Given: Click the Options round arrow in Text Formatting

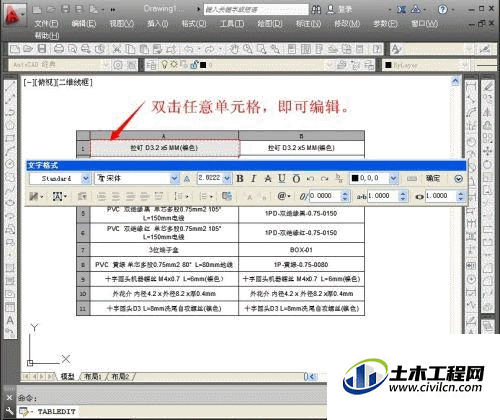Looking at the screenshot, I should [x=458, y=179].
